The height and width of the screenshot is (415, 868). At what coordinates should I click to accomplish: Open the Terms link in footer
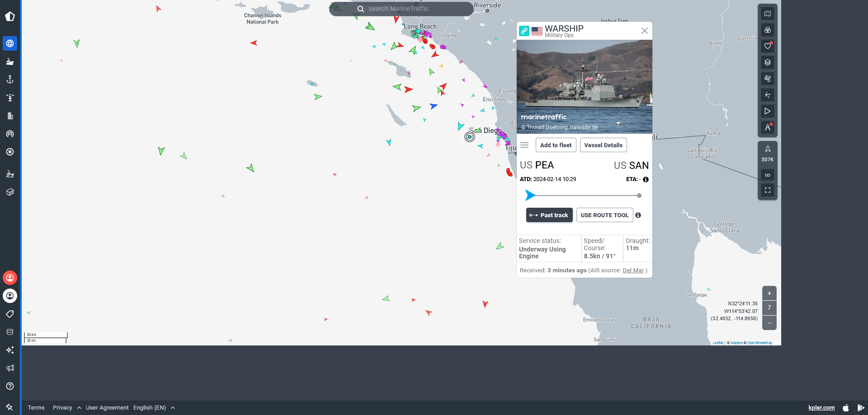36,407
